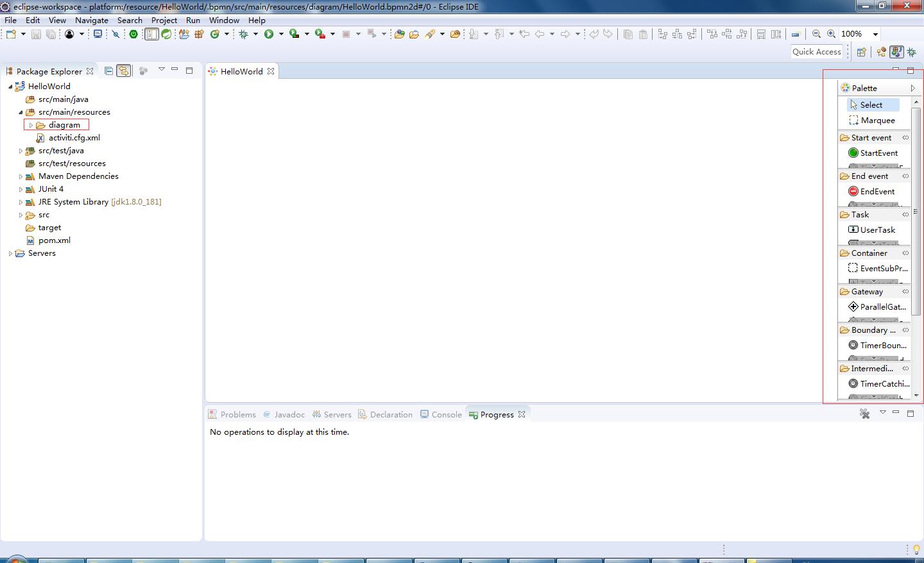
Task: Select the EventSubProcess palette tool
Action: coord(878,268)
